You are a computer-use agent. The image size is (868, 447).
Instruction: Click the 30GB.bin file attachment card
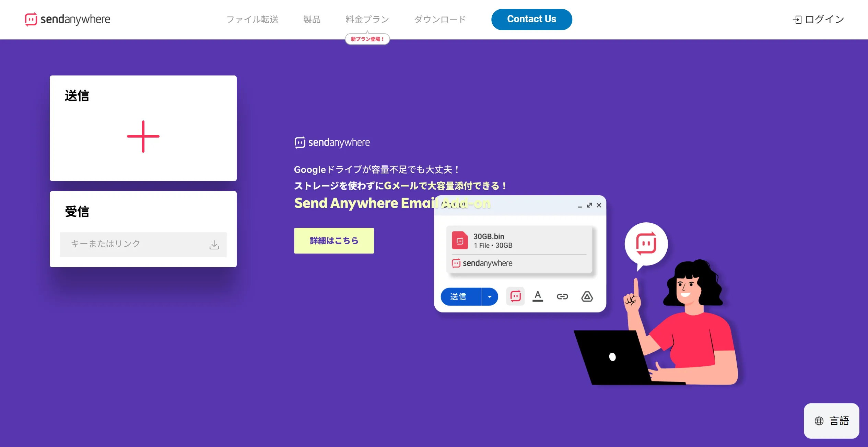[x=519, y=249]
